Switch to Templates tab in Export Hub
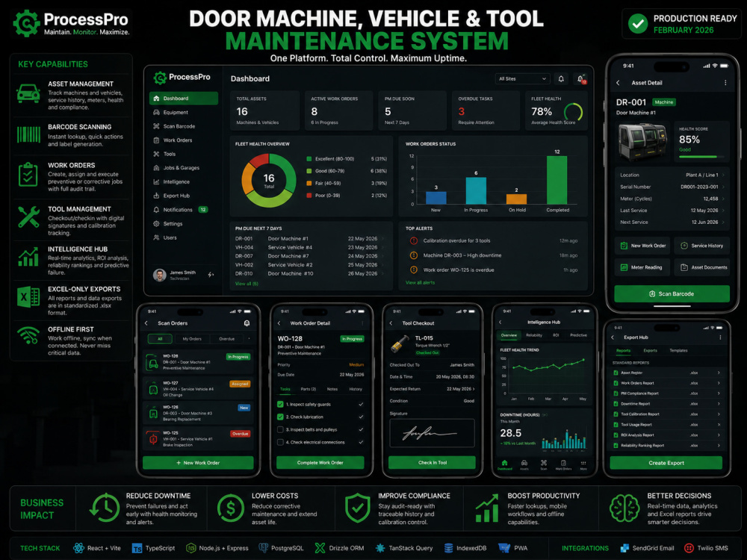The image size is (747, 560). tap(678, 350)
